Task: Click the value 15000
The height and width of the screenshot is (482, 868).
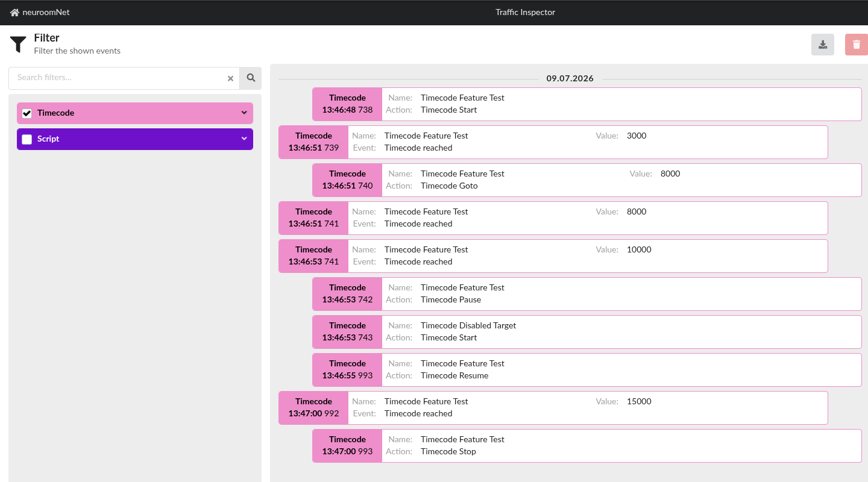Action: click(639, 402)
